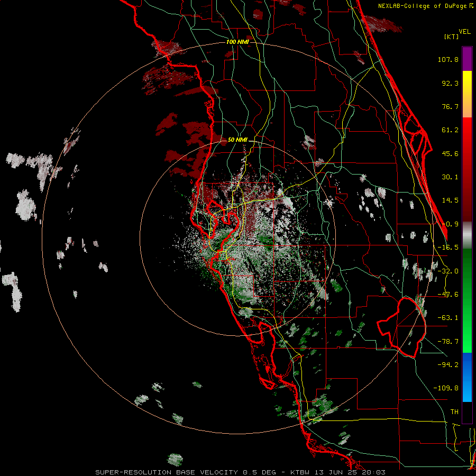Click the [KT] units label

tap(452, 36)
